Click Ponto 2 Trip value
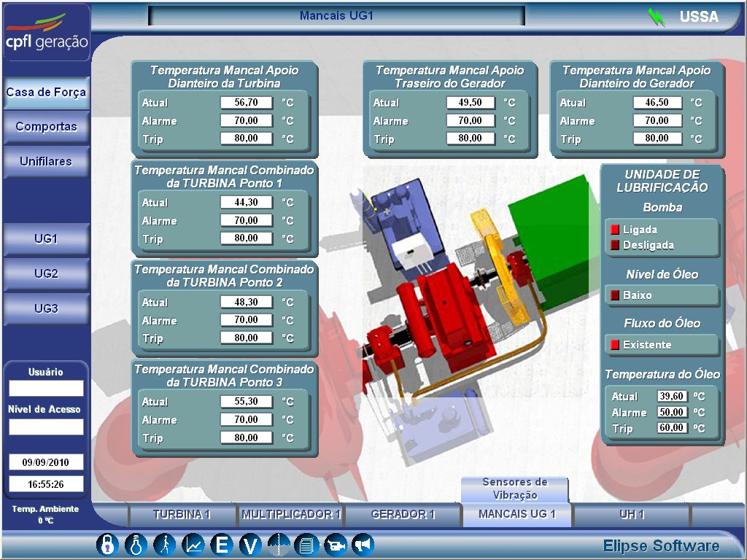Viewport: 747px width, 560px height. pos(247,338)
